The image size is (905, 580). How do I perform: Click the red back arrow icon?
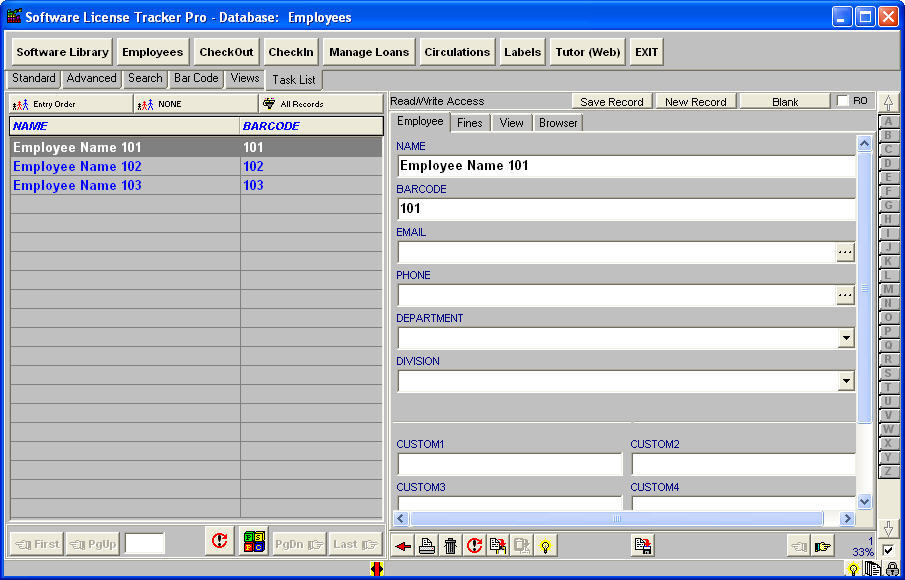point(403,545)
